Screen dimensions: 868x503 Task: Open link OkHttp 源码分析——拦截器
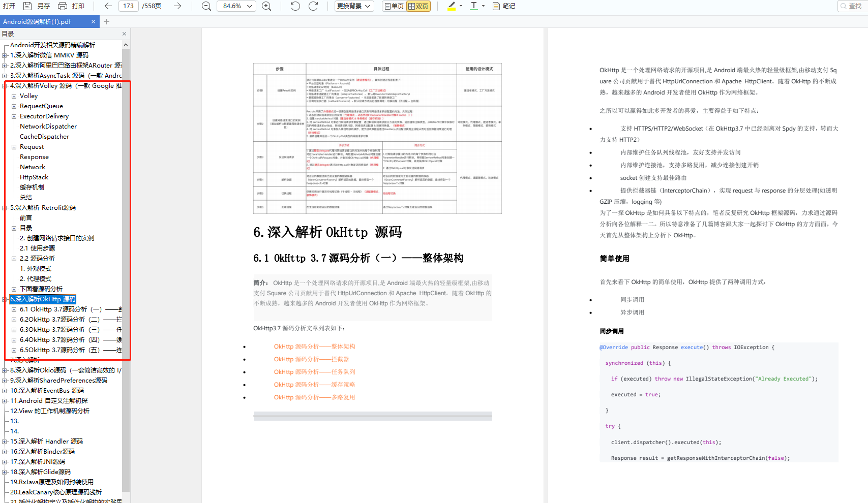coord(311,359)
